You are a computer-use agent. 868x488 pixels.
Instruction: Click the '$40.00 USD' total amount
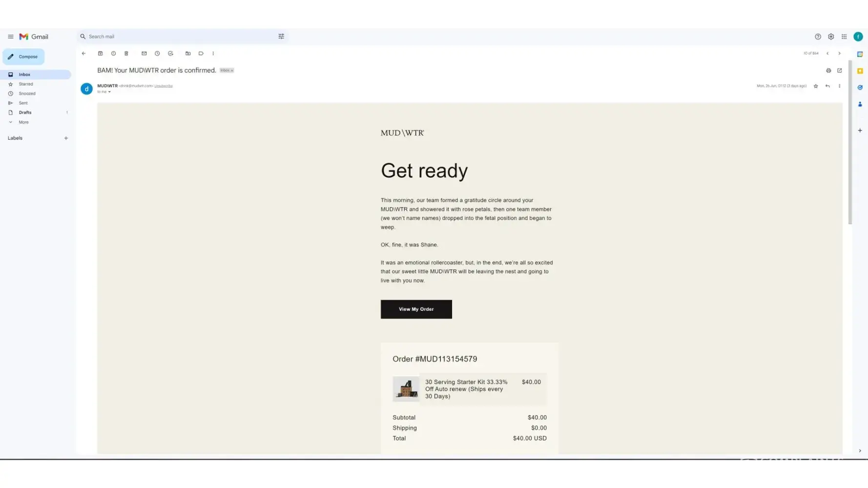[x=530, y=438]
